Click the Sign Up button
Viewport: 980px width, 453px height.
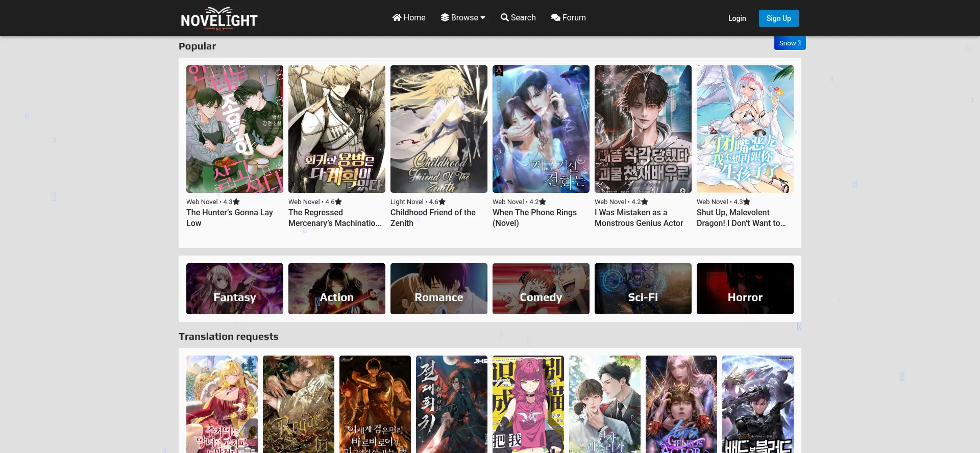tap(778, 18)
